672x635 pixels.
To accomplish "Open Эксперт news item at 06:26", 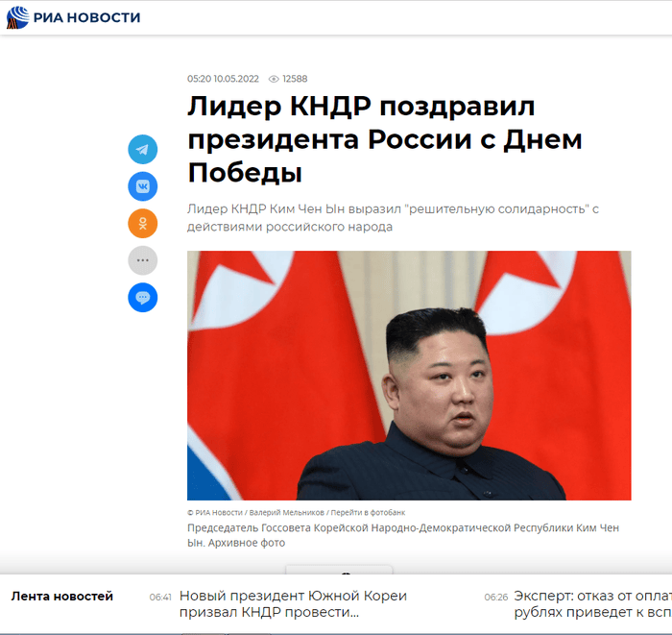I will point(592,603).
